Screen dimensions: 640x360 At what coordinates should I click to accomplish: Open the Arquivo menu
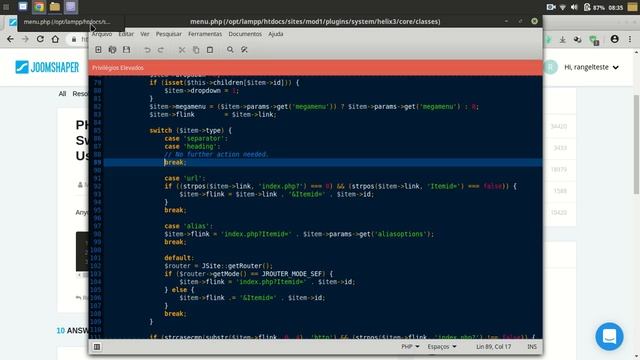point(102,34)
